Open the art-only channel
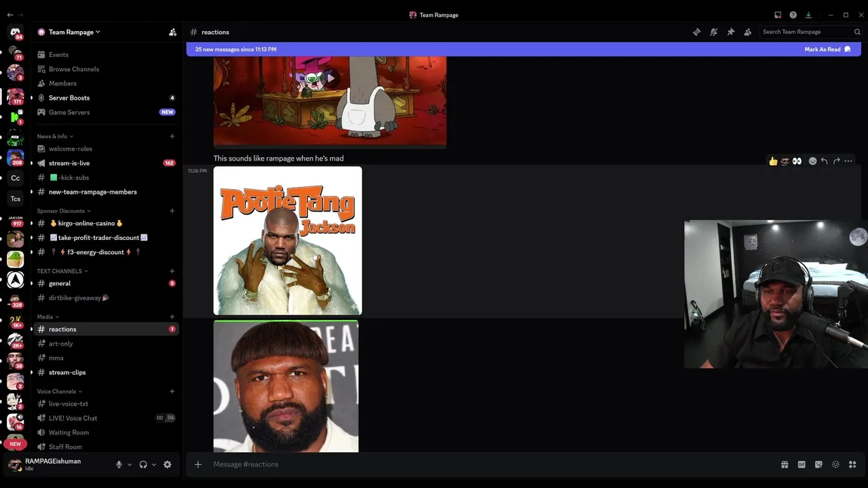Screen dimensions: 868x488 (x=105, y=344)
